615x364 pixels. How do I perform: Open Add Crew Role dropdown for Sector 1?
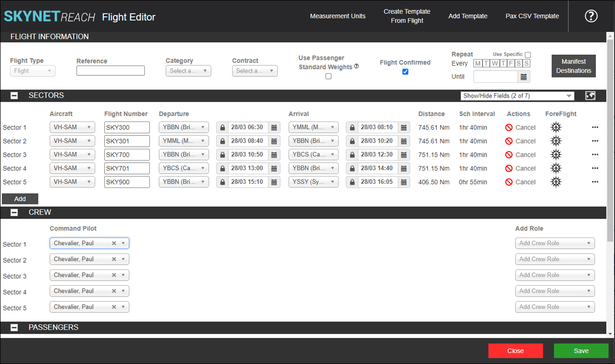tap(554, 243)
